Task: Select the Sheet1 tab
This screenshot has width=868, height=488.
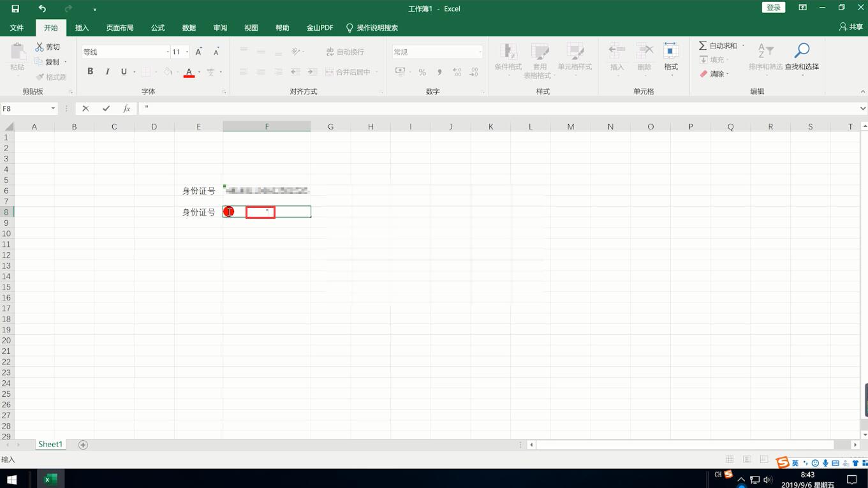Action: click(50, 445)
